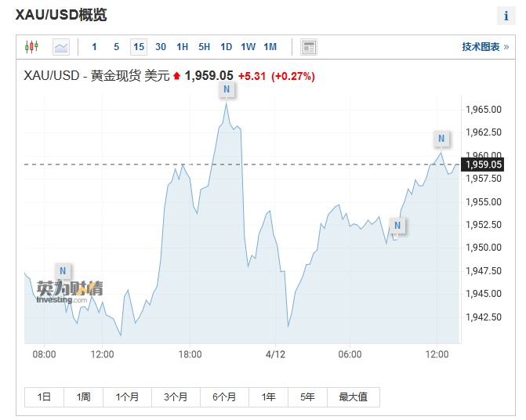
Task: Open the news toggle icon in toolbar
Action: (x=309, y=47)
